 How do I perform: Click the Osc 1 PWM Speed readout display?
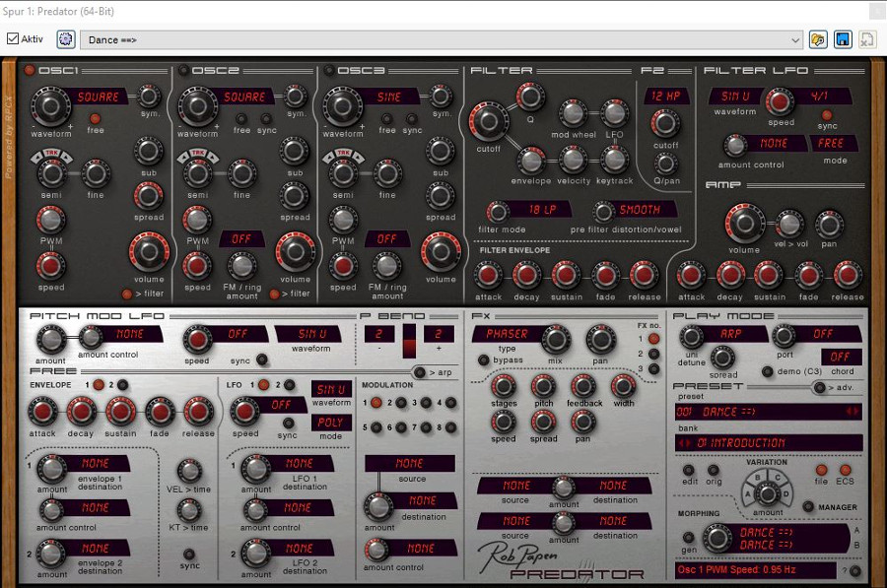pyautogui.click(x=756, y=570)
